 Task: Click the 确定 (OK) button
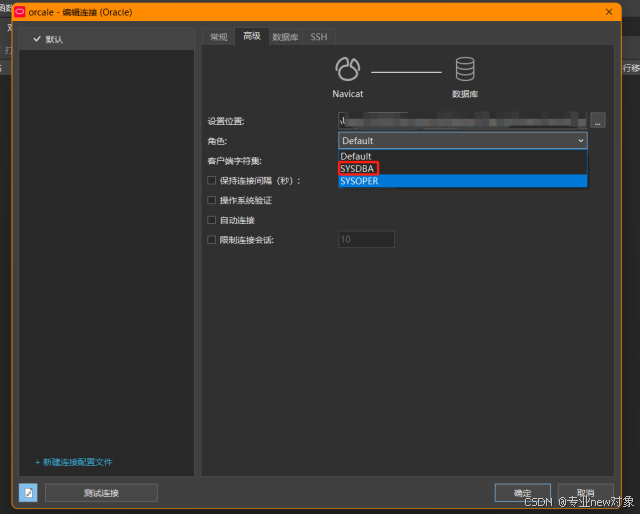pyautogui.click(x=523, y=493)
